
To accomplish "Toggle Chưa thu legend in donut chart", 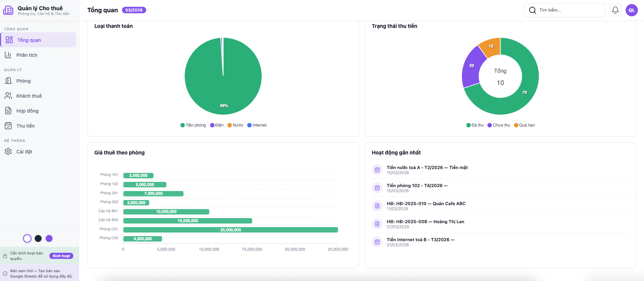I will [499, 125].
